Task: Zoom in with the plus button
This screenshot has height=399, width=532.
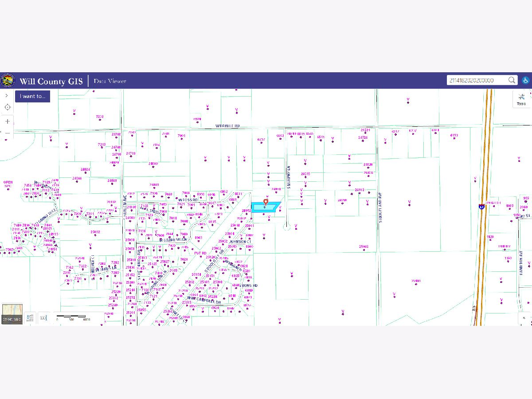Action: click(7, 121)
